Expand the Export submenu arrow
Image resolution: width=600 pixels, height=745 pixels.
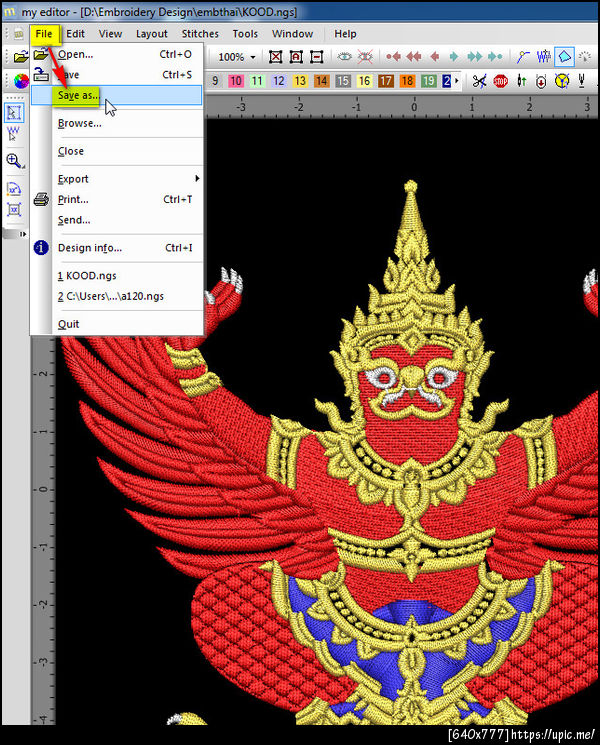(x=197, y=178)
